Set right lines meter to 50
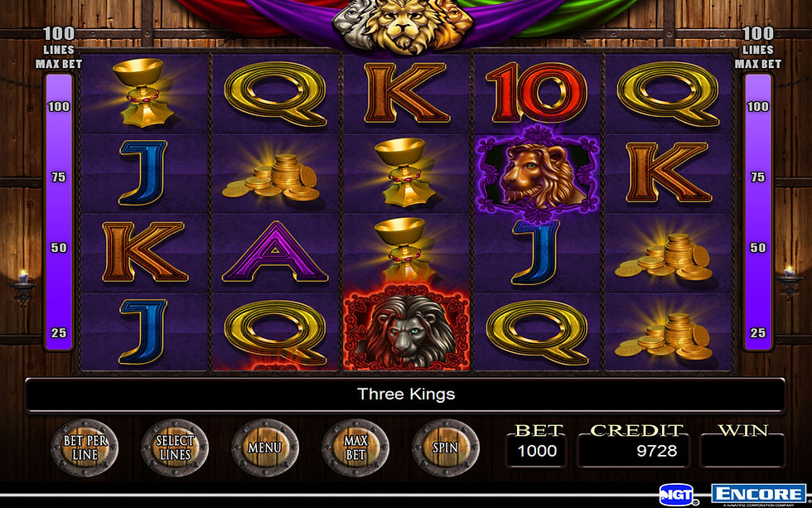This screenshot has height=508, width=812. coord(757,248)
